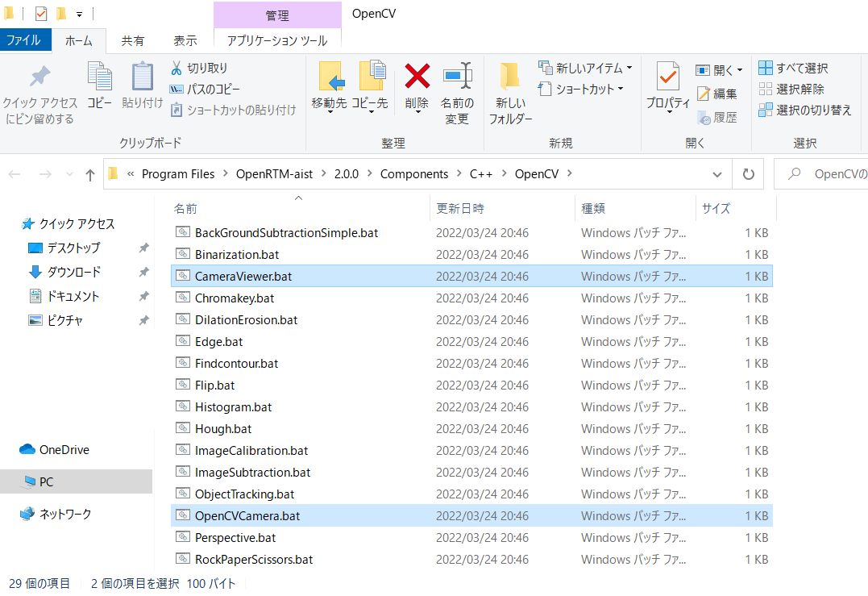This screenshot has width=868, height=596.
Task: Open Network in navigation pane
Action: [x=56, y=514]
